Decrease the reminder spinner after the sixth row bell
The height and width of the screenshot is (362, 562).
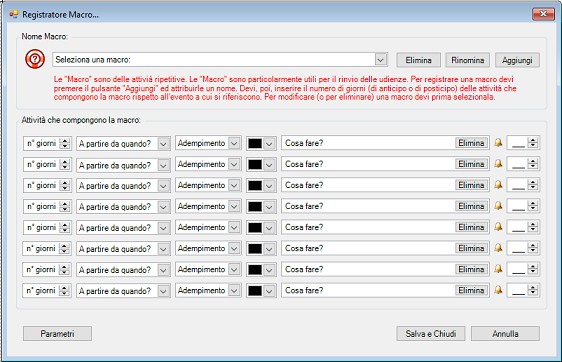533,251
